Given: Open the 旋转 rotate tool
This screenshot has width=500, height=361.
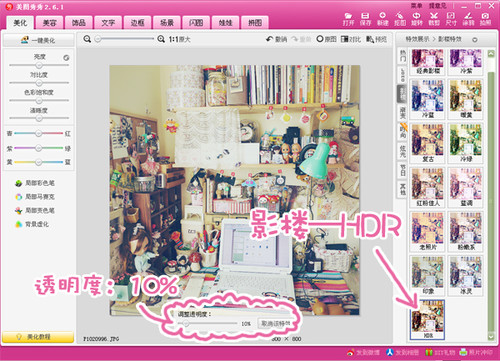Looking at the screenshot, I should (x=417, y=19).
